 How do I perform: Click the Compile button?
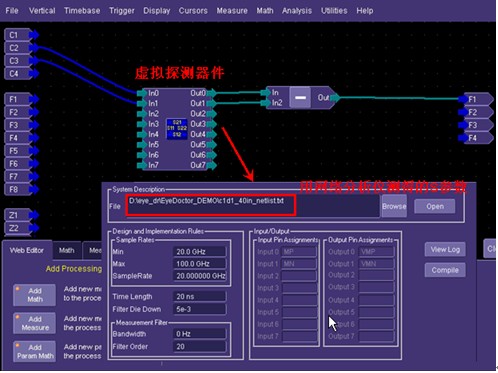[445, 270]
